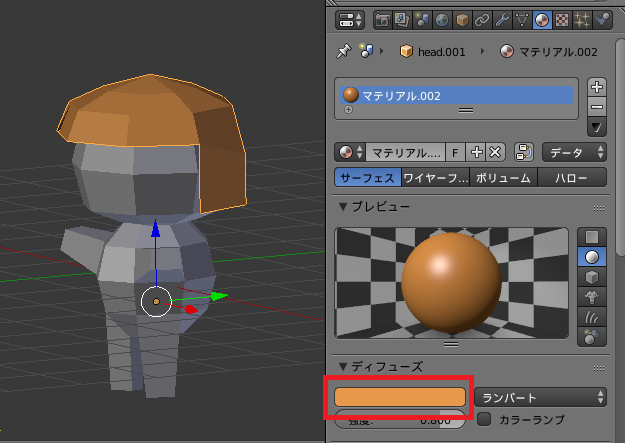The width and height of the screenshot is (625, 443).
Task: Select monkey preview render type
Action: pyautogui.click(x=592, y=297)
